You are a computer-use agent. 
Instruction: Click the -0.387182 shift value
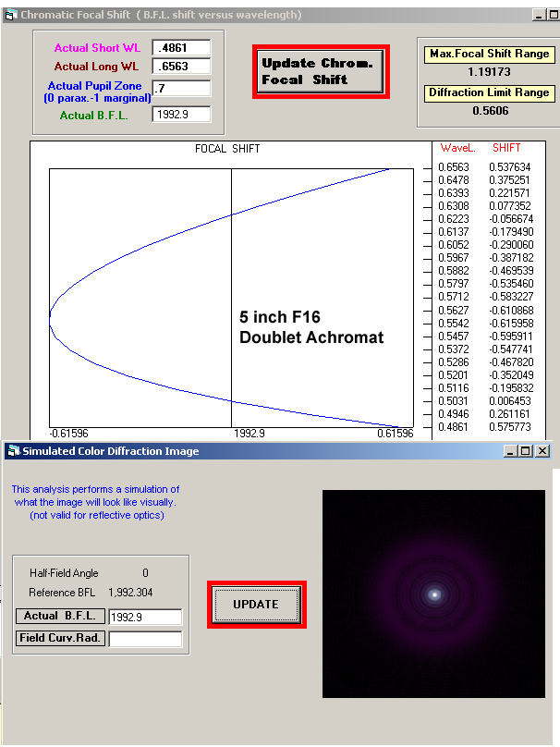point(511,258)
